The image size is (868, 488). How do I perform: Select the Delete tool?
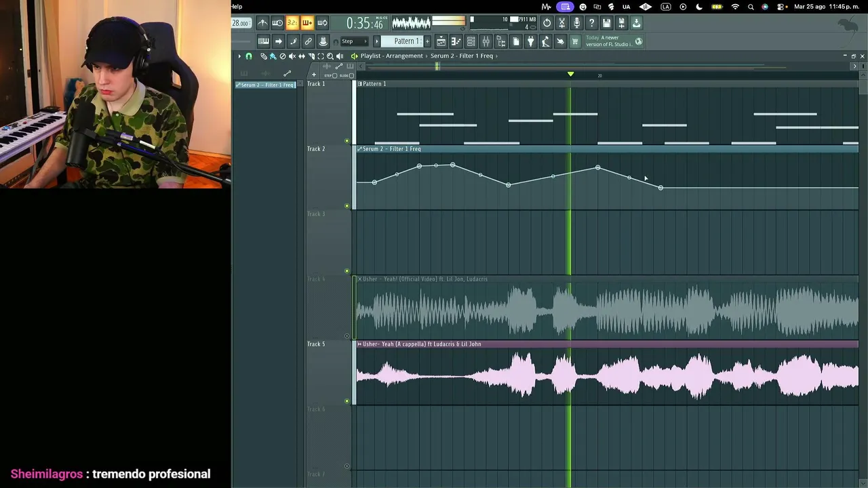point(283,56)
